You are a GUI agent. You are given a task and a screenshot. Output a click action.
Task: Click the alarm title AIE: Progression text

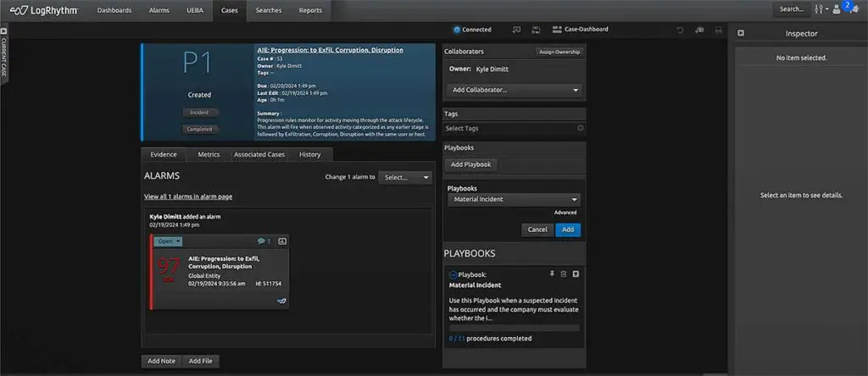(224, 262)
